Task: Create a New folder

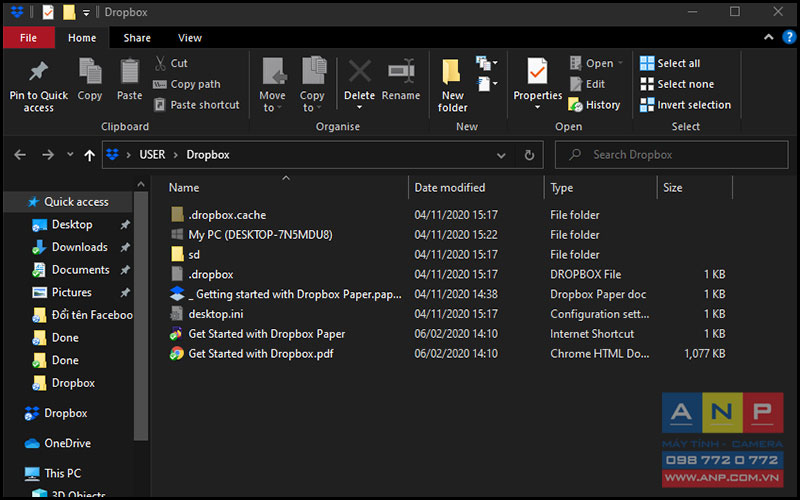Action: pos(453,85)
